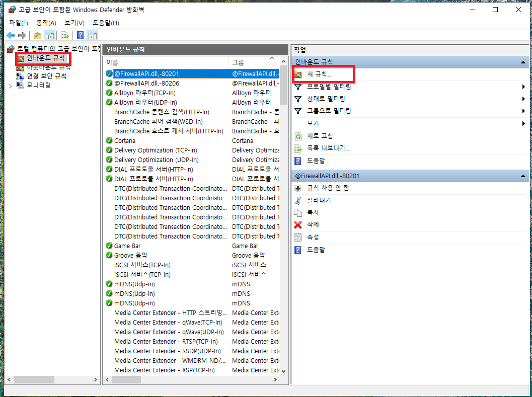Click the 새로 고침 action
Image resolution: width=532 pixels, height=397 pixels.
[x=320, y=136]
